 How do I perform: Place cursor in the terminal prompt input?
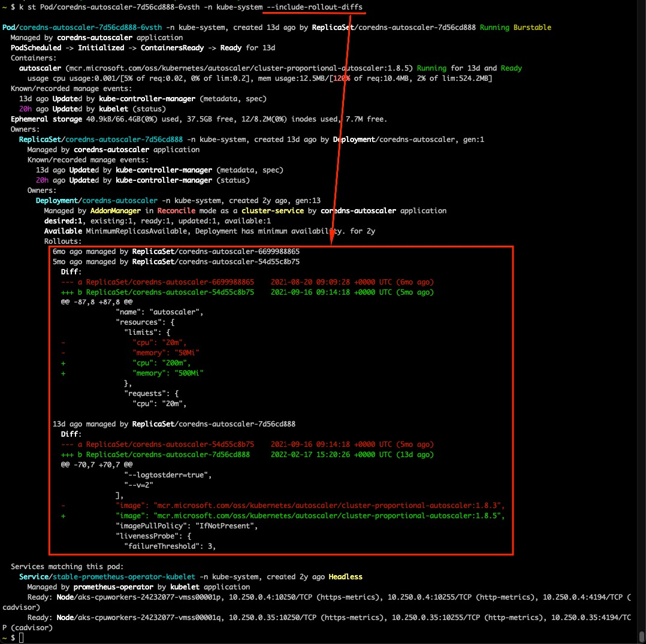(x=20, y=639)
